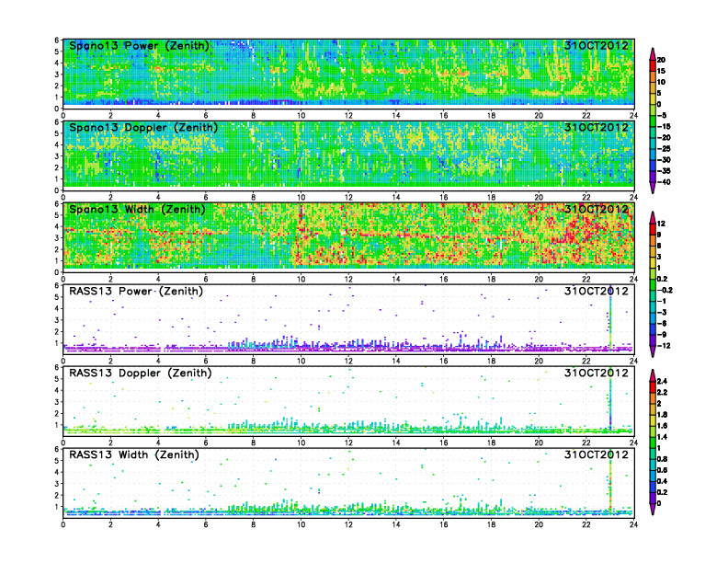
Task: Click the "2.2" label on the bottom colorbar
Action: click(x=662, y=392)
